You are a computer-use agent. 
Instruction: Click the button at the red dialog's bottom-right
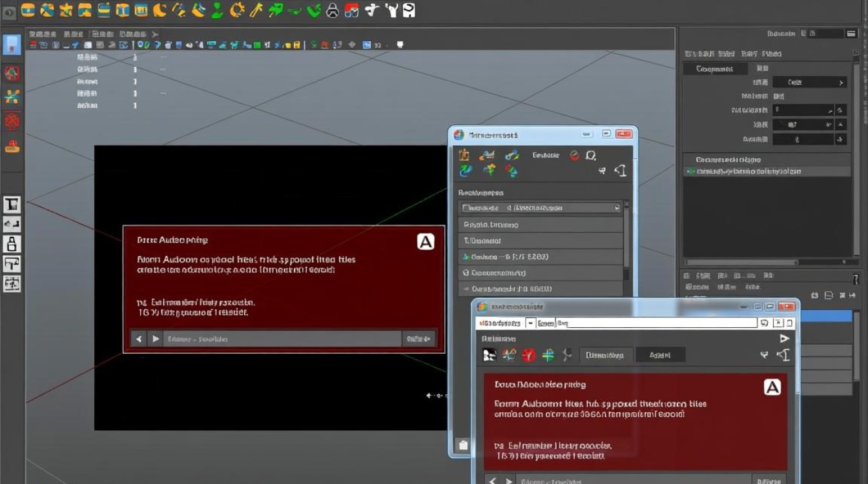pyautogui.click(x=418, y=339)
